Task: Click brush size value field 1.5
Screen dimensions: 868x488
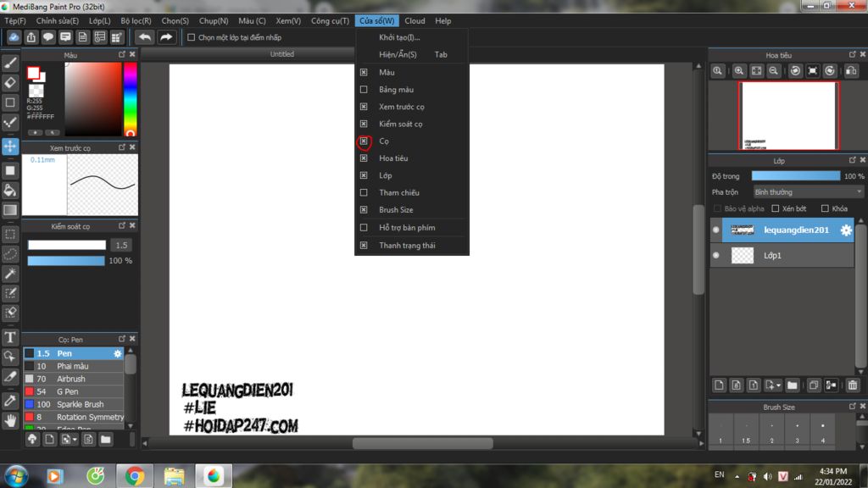Action: pyautogui.click(x=121, y=245)
